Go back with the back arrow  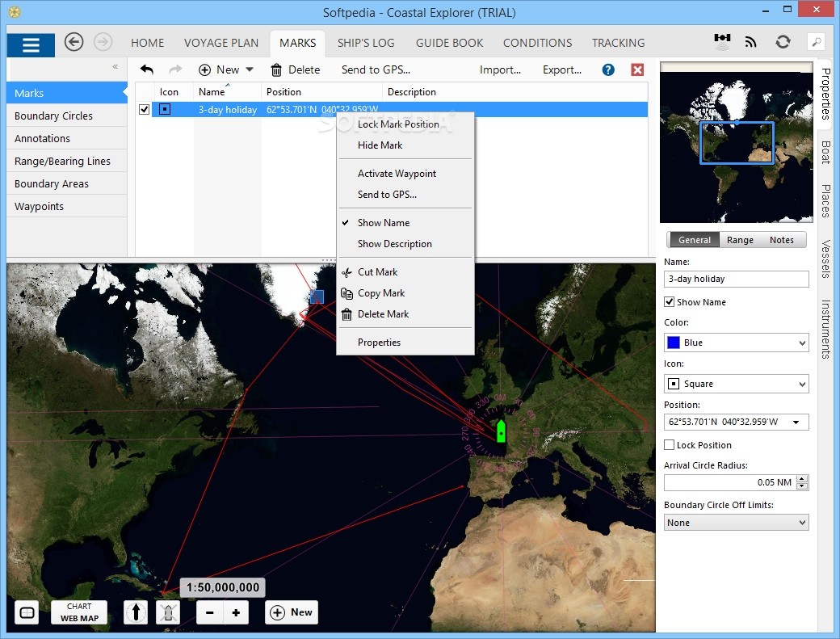(x=74, y=42)
